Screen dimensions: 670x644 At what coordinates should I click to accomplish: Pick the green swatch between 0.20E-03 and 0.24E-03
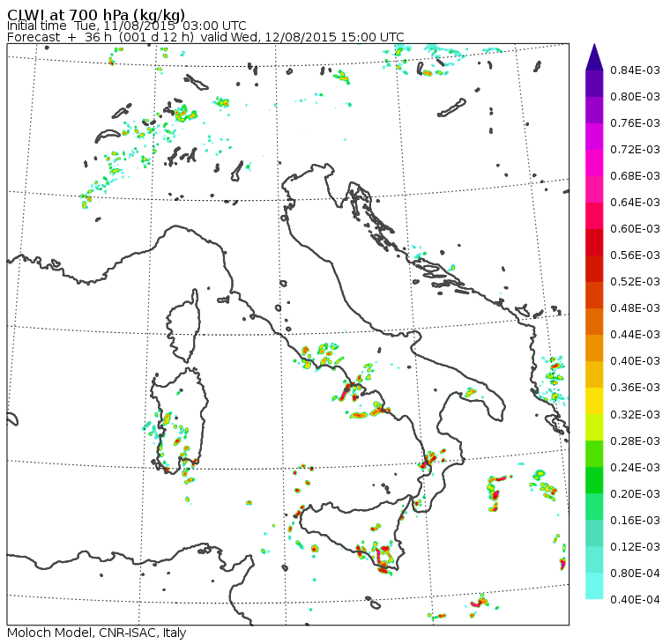[594, 480]
